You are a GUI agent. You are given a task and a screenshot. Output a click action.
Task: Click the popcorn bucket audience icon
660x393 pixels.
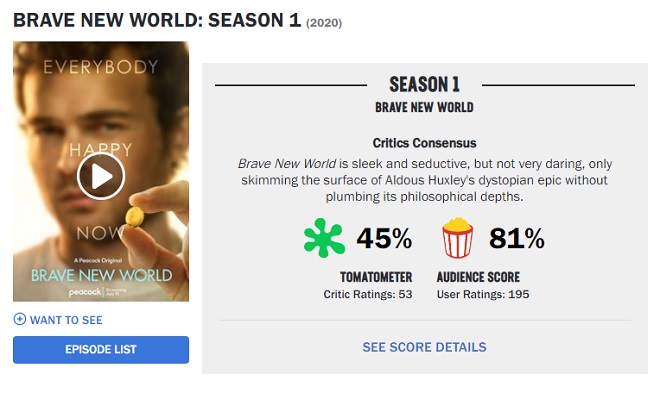click(x=458, y=238)
